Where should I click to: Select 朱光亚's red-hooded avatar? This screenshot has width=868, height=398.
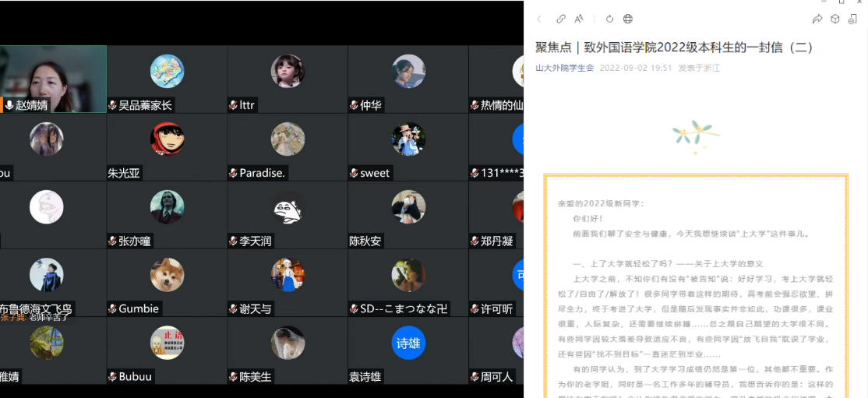click(167, 139)
